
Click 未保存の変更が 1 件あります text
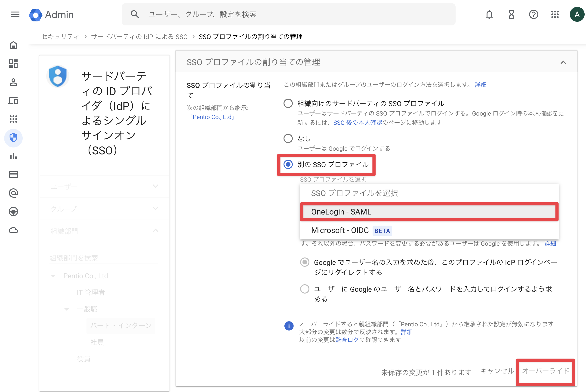tap(426, 373)
